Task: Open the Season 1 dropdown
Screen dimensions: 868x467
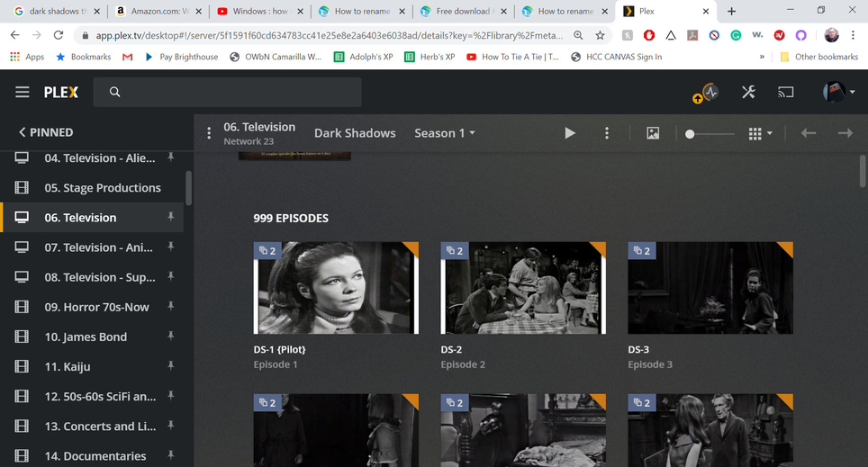Action: 445,133
